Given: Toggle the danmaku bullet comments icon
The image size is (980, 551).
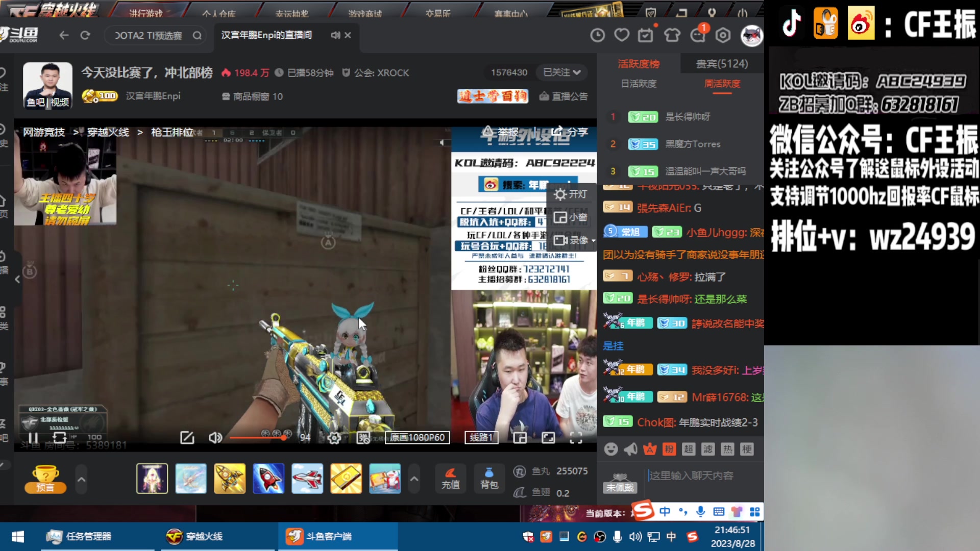Looking at the screenshot, I should point(363,438).
